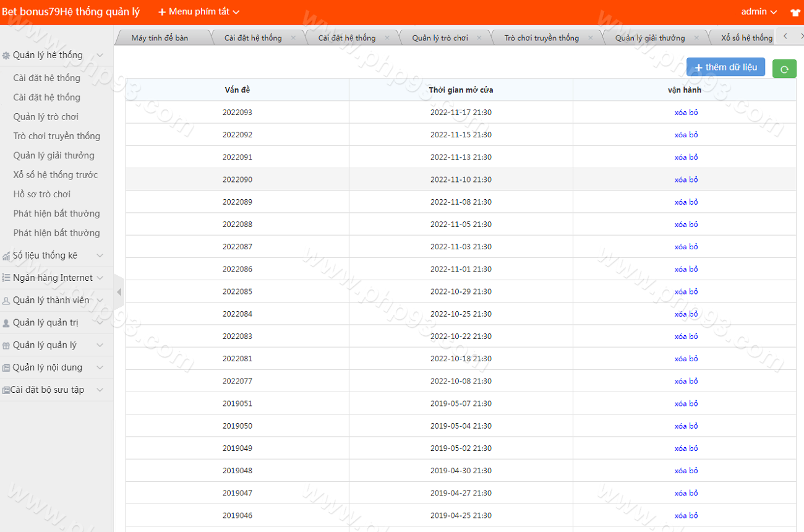Collapse the sidebar using the arrow handle
Image resolution: width=804 pixels, height=532 pixels.
coord(119,292)
